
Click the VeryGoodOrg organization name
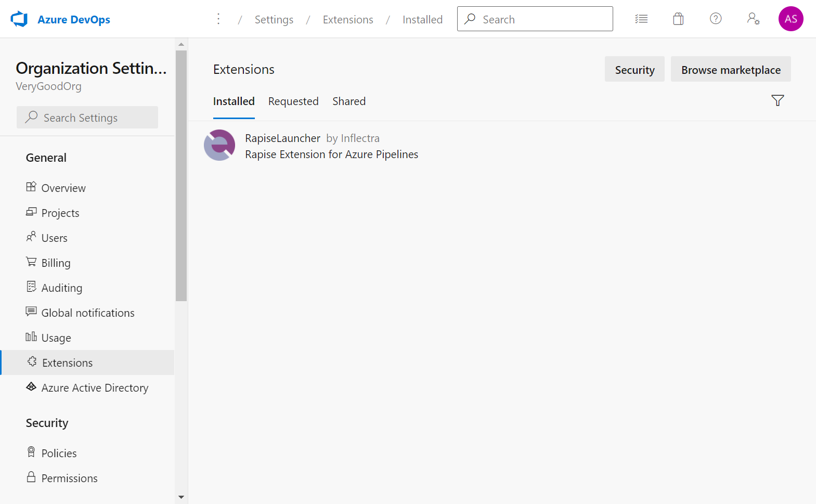tap(48, 86)
